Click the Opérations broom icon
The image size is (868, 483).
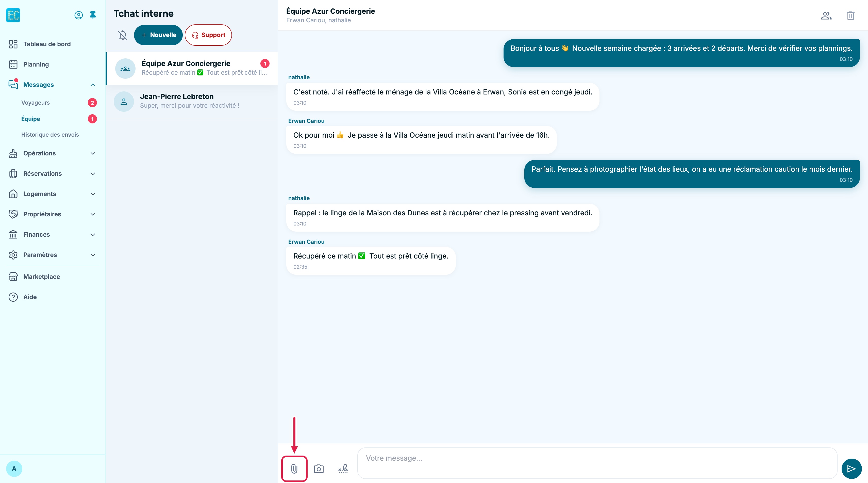[x=13, y=153]
